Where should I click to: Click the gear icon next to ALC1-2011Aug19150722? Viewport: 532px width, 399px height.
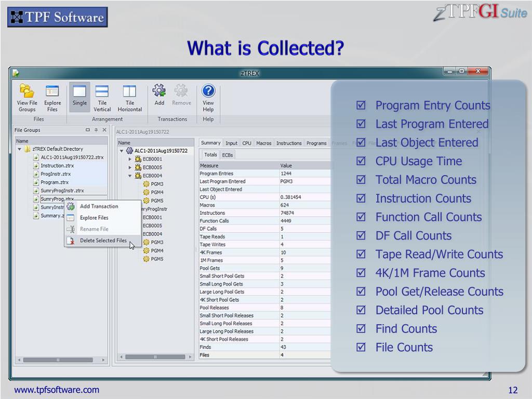pyautogui.click(x=129, y=150)
